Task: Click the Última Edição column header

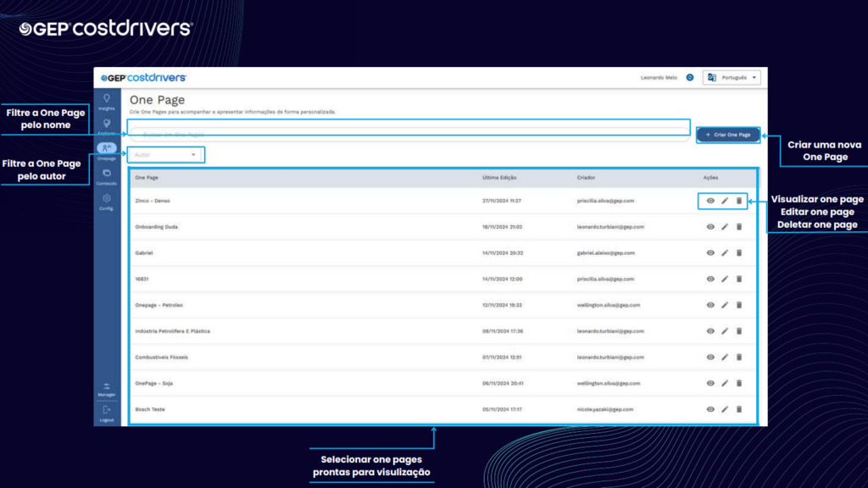Action: pyautogui.click(x=499, y=178)
